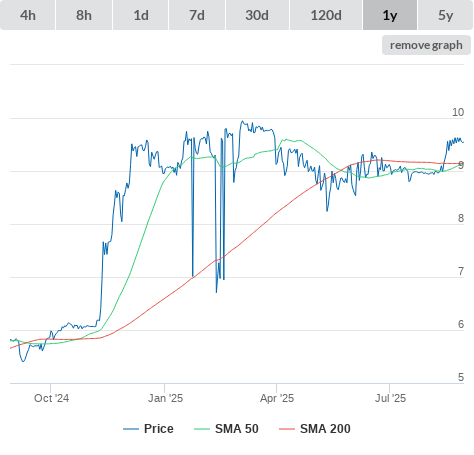Click the 10 value on y-axis

[x=458, y=112]
